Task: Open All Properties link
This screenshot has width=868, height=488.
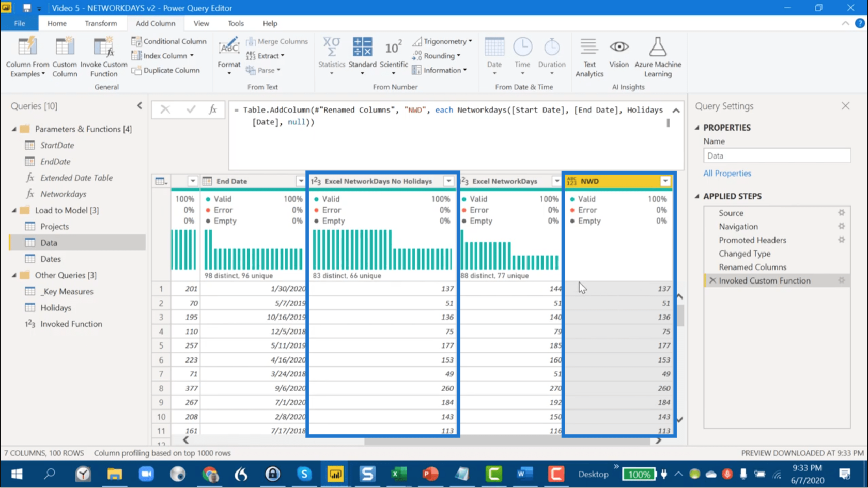Action: [x=727, y=174]
